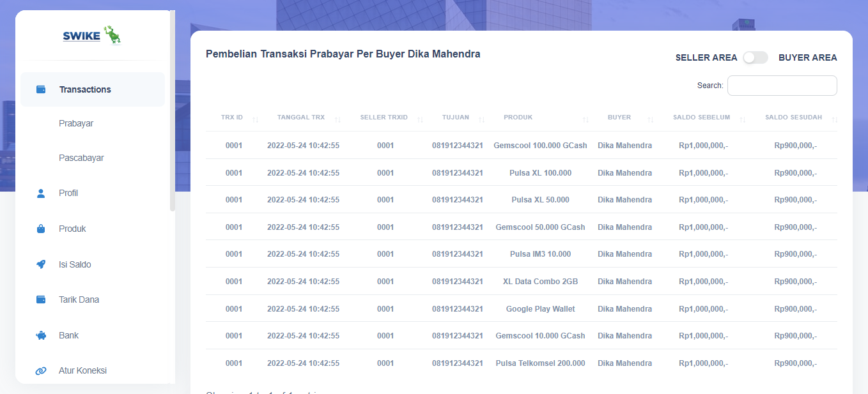Click the Tarik Dana wallet icon
The height and width of the screenshot is (394, 868).
click(x=41, y=299)
